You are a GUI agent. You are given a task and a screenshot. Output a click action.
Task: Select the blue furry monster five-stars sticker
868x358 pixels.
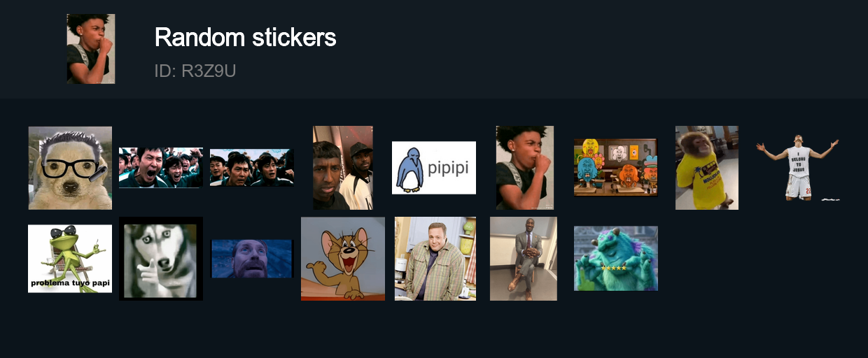click(x=616, y=259)
